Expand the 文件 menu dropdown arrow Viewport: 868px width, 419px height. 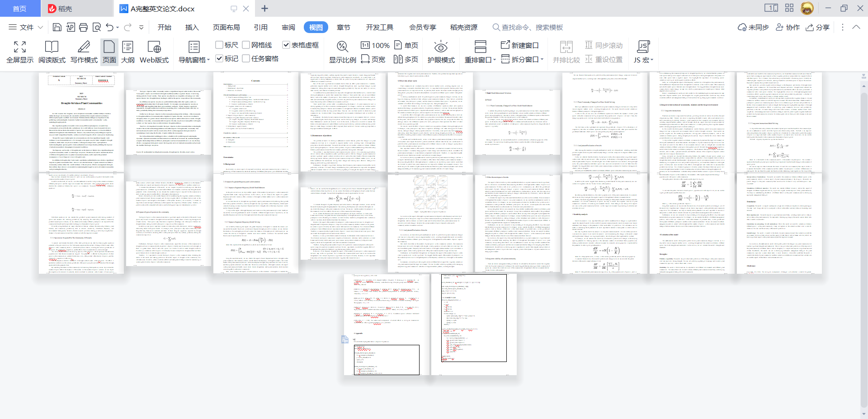[x=40, y=28]
